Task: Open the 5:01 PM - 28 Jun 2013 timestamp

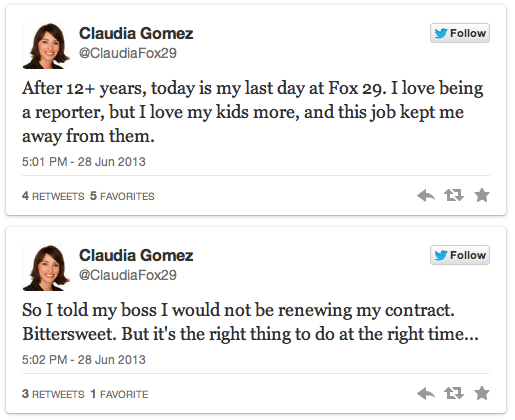Action: click(84, 162)
